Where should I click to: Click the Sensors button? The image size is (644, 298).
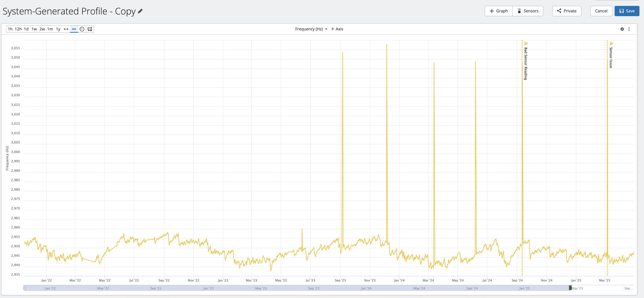528,11
